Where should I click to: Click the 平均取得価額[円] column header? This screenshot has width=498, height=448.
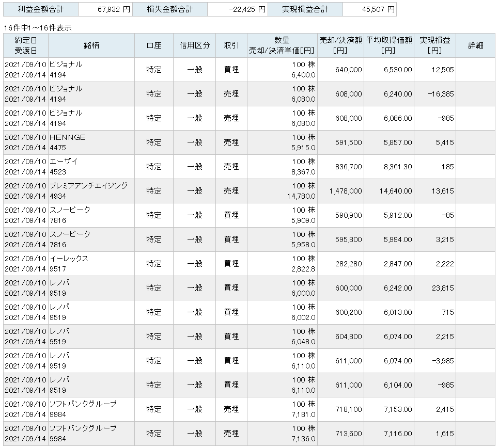(389, 45)
